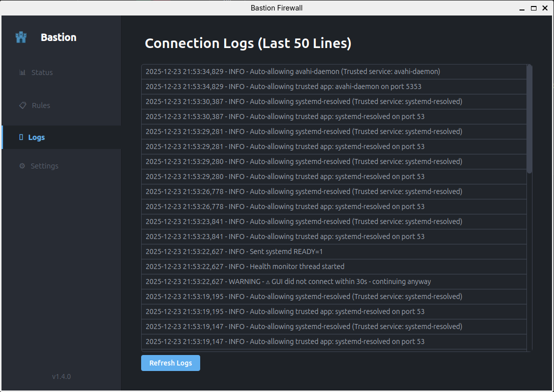Click the tag icon beside Rules

(22, 105)
